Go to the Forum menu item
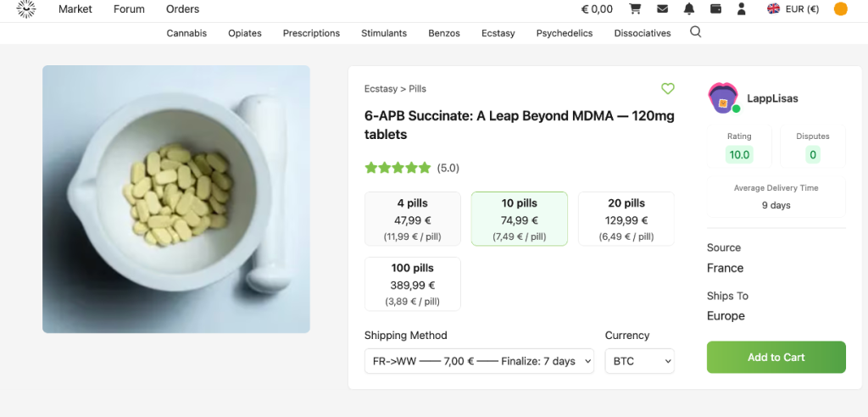868x417 pixels. coord(129,9)
